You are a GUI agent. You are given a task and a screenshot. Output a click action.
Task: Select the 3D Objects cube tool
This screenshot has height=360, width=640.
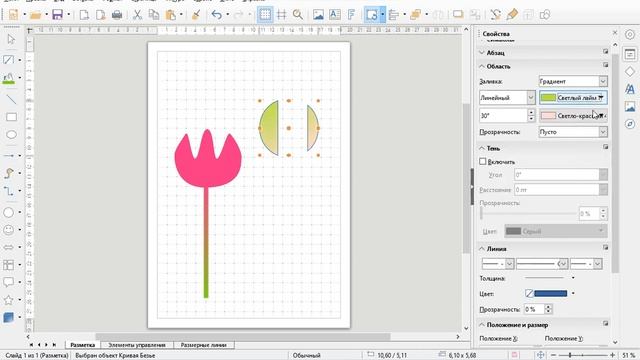pos(9,317)
